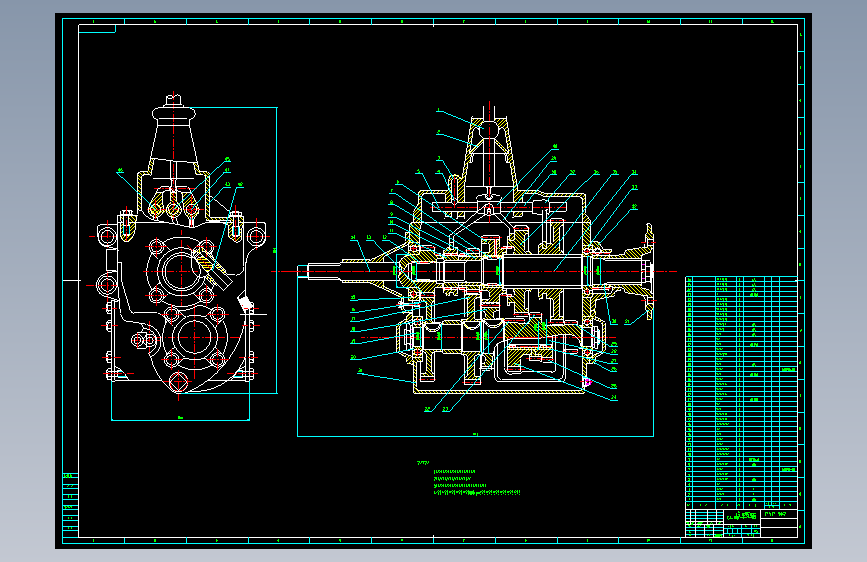Viewport: 867px width, 562px height.
Task: Click the title block below the parts list
Action: pos(741,523)
